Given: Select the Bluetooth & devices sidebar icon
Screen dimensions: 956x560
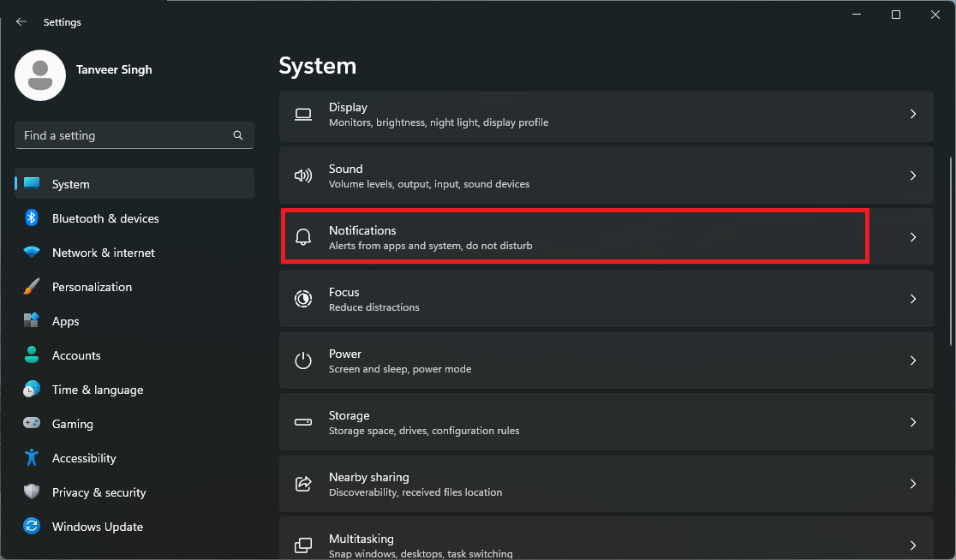Looking at the screenshot, I should pyautogui.click(x=32, y=218).
